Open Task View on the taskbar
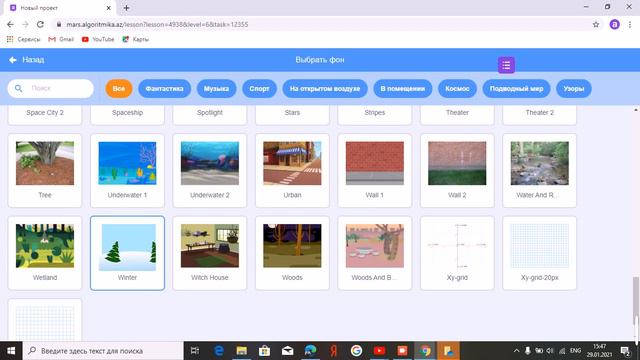The height and width of the screenshot is (360, 640). 195,351
